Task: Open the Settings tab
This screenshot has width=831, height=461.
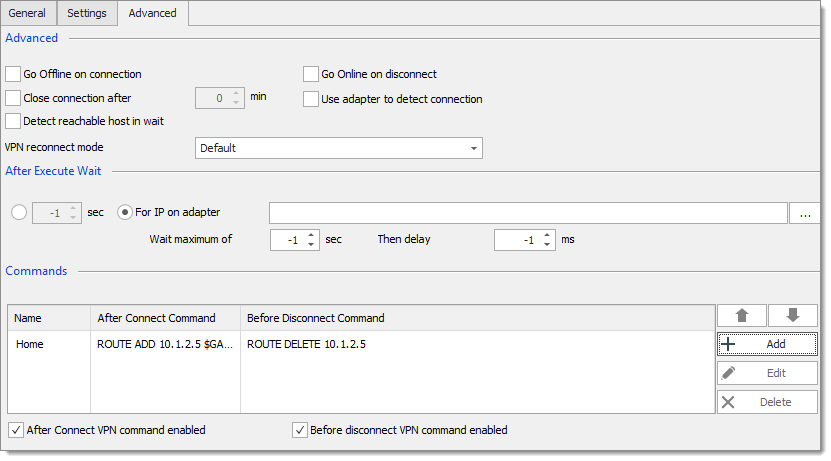Action: [x=87, y=13]
